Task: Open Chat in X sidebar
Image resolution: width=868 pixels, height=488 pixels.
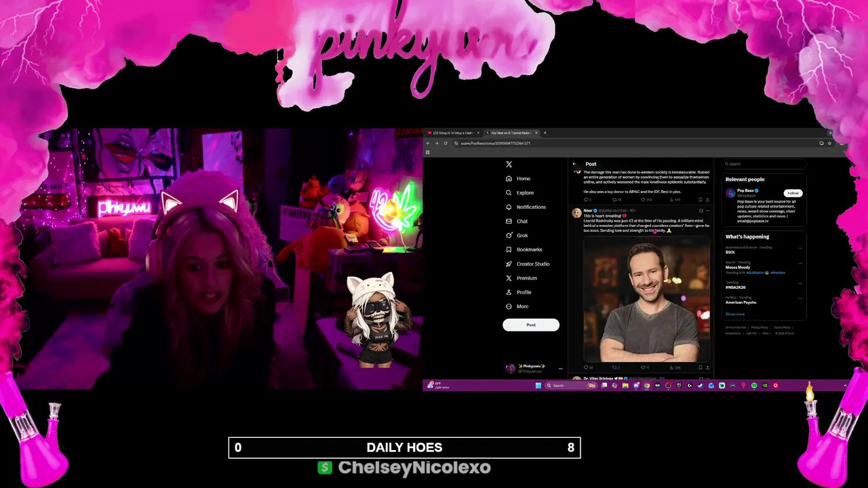Action: [517, 221]
